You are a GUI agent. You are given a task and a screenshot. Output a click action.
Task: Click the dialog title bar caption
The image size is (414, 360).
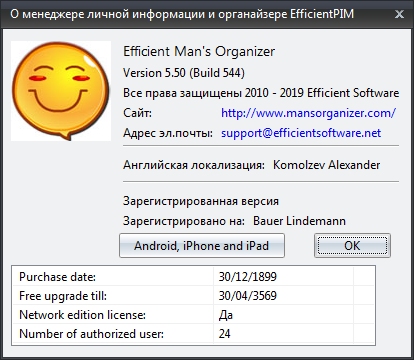point(182,14)
